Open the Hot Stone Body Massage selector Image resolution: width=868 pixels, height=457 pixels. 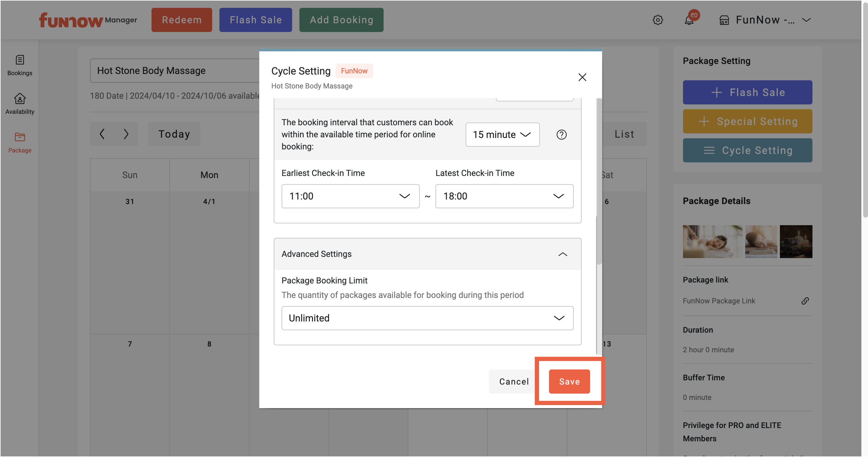174,70
